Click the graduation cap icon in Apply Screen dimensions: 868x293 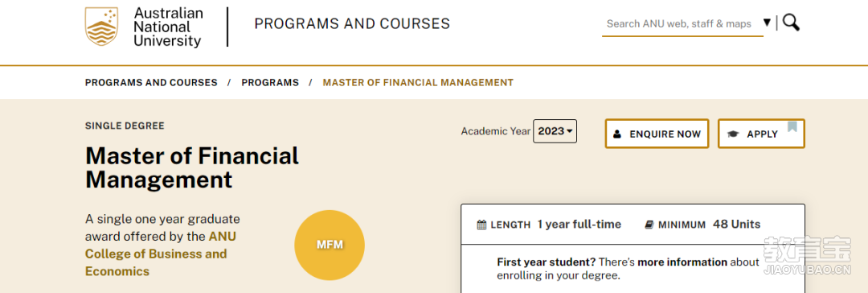coord(734,134)
